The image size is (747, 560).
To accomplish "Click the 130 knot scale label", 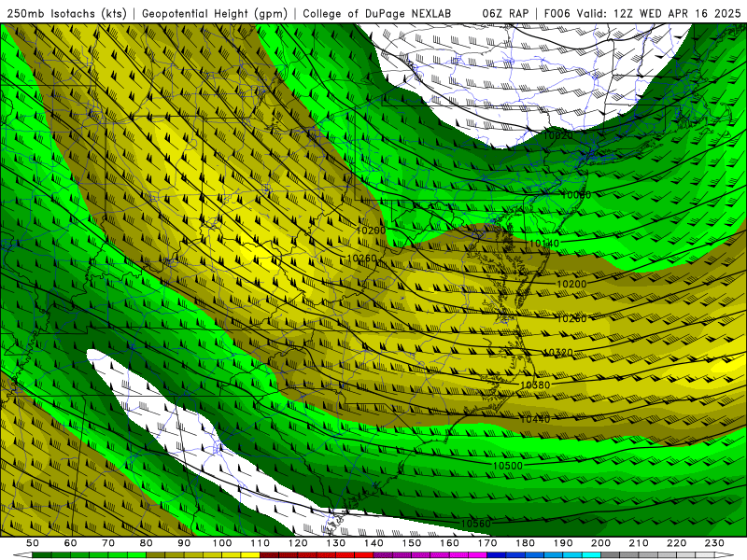I will [x=336, y=543].
